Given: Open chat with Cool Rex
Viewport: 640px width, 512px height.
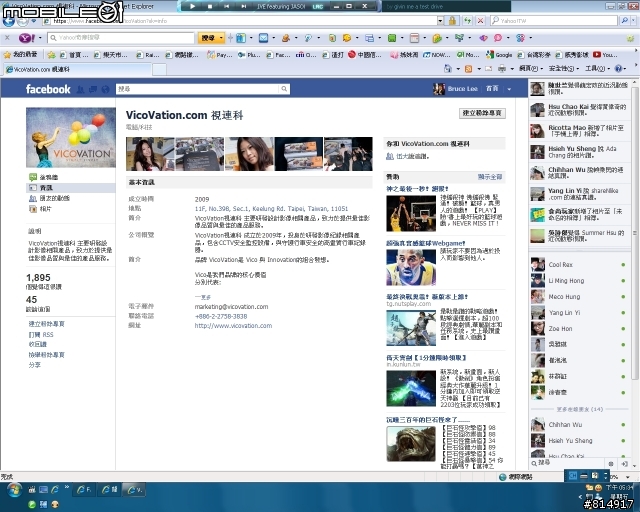Looking at the screenshot, I should coord(579,265).
